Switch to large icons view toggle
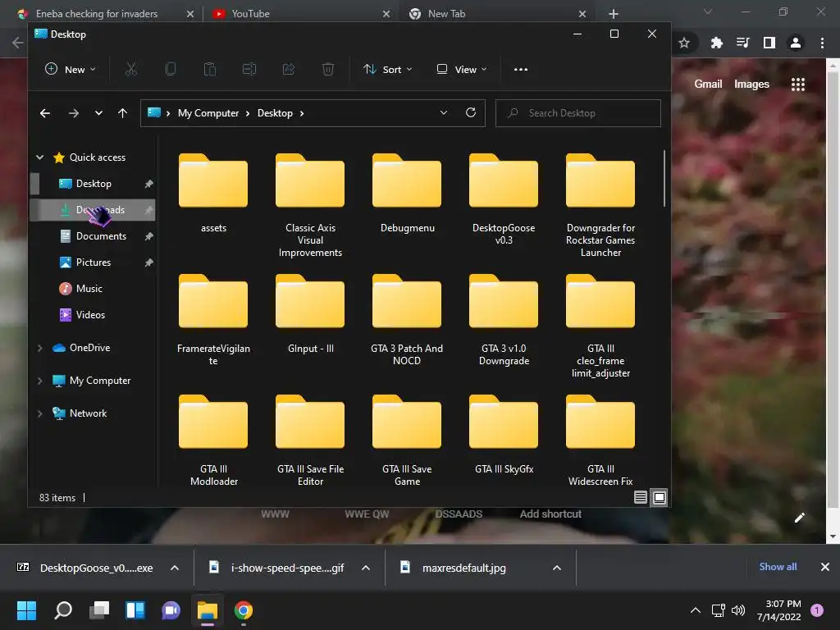Screen dimensions: 840x630 (x=660, y=497)
